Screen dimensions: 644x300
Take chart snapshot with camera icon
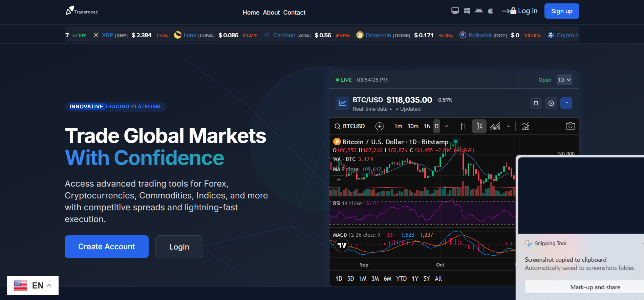570,126
